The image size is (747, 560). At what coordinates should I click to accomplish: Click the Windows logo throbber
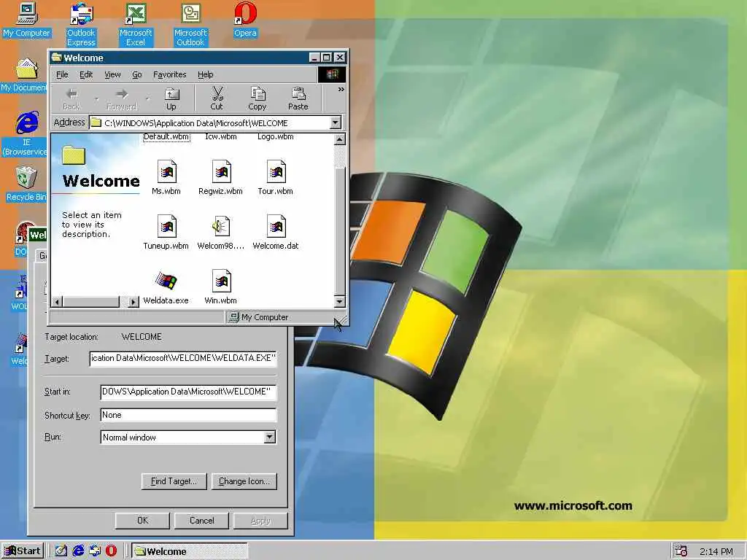point(332,74)
